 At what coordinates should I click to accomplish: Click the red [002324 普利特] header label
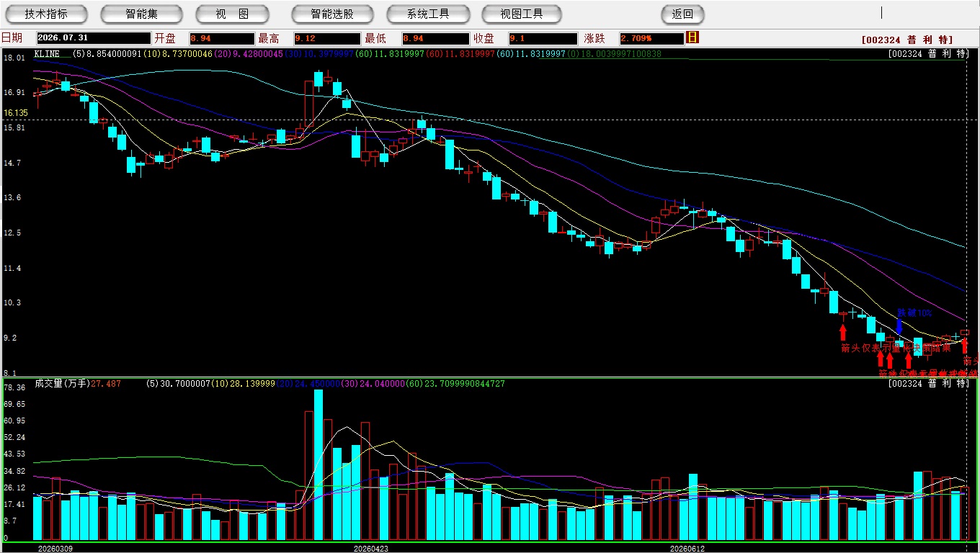pyautogui.click(x=906, y=40)
